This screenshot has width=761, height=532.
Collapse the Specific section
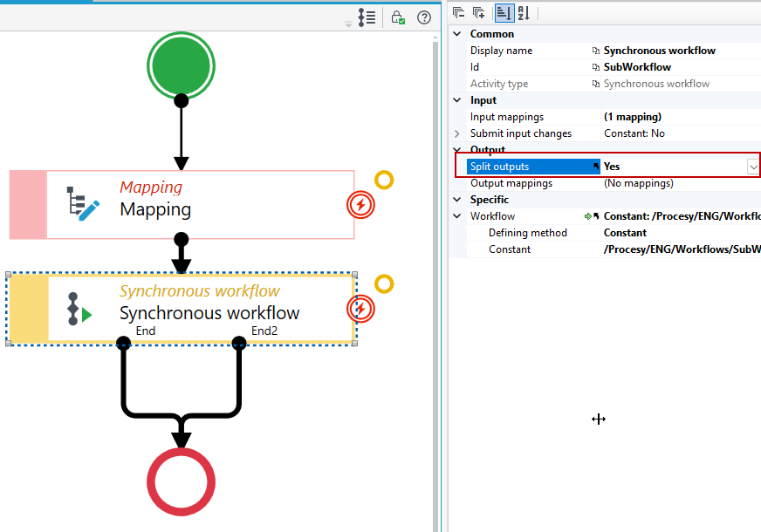(457, 200)
